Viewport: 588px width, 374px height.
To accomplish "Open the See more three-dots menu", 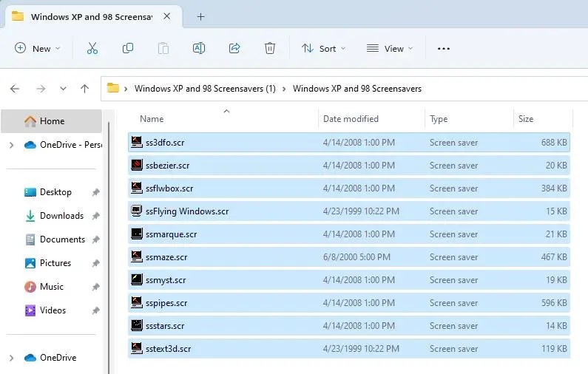I will [x=444, y=49].
